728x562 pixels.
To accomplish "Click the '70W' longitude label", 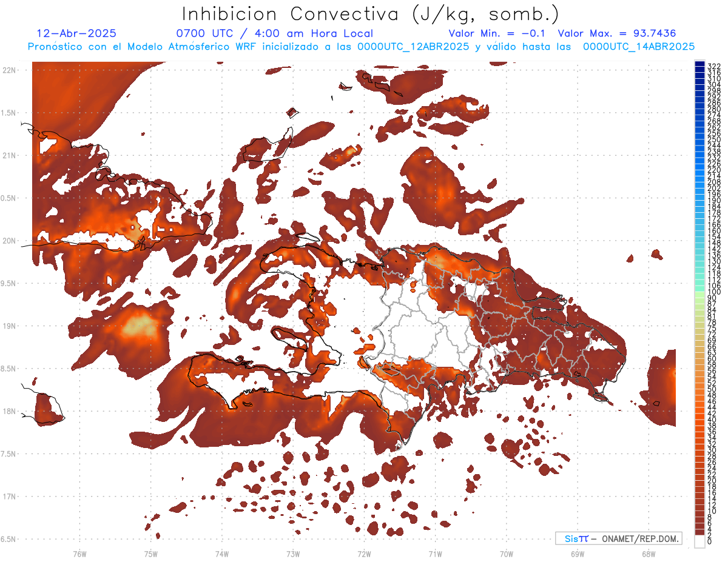I will pyautogui.click(x=506, y=554).
